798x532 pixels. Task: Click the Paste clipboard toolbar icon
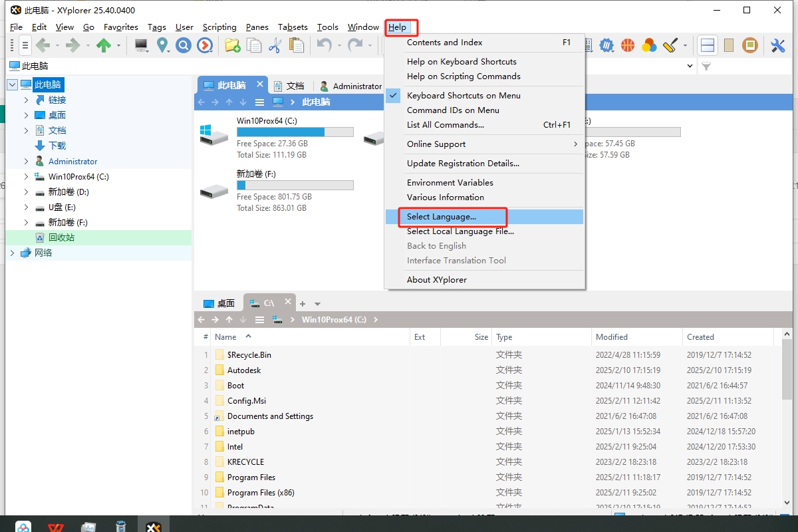pos(297,45)
